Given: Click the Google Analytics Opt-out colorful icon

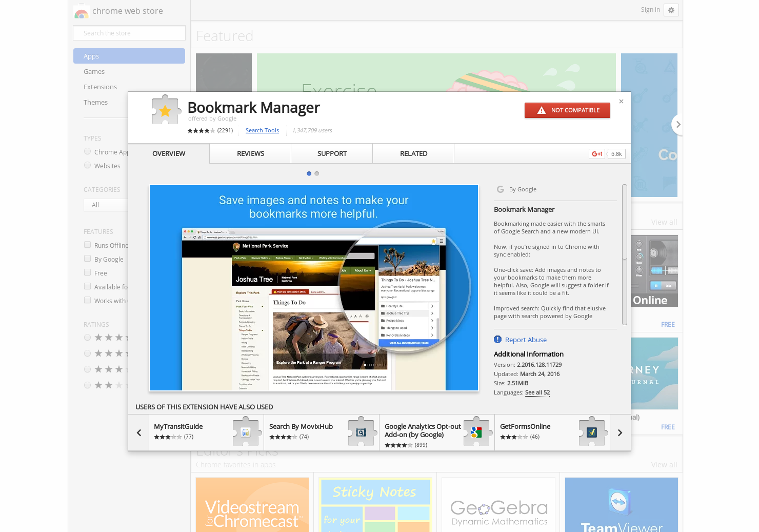Looking at the screenshot, I should coord(476,431).
